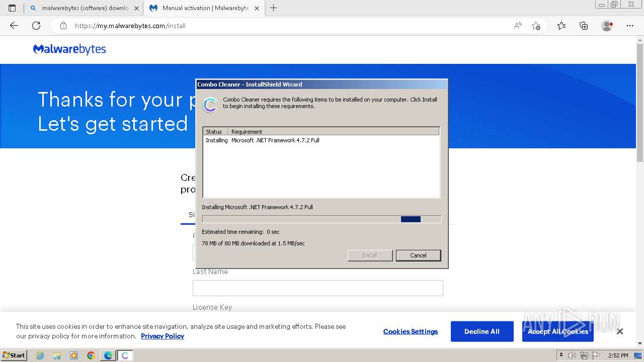Open the browser profile menu
Screen dimensions: 644x362
tap(607, 26)
